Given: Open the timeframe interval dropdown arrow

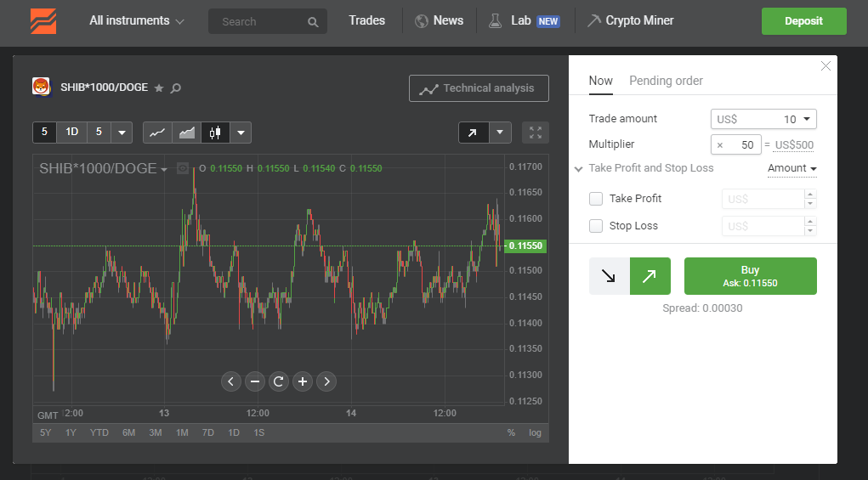Looking at the screenshot, I should coord(122,133).
